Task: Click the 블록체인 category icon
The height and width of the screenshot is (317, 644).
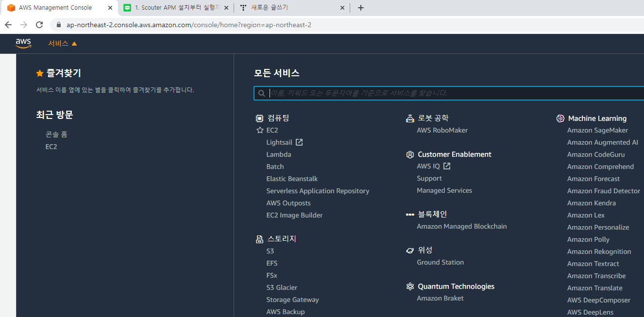Action: (410, 214)
